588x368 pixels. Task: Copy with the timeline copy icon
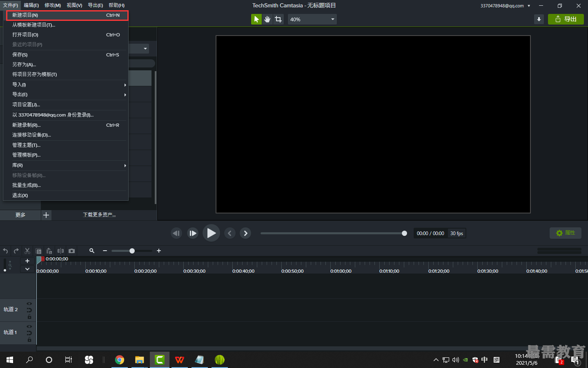tap(38, 251)
